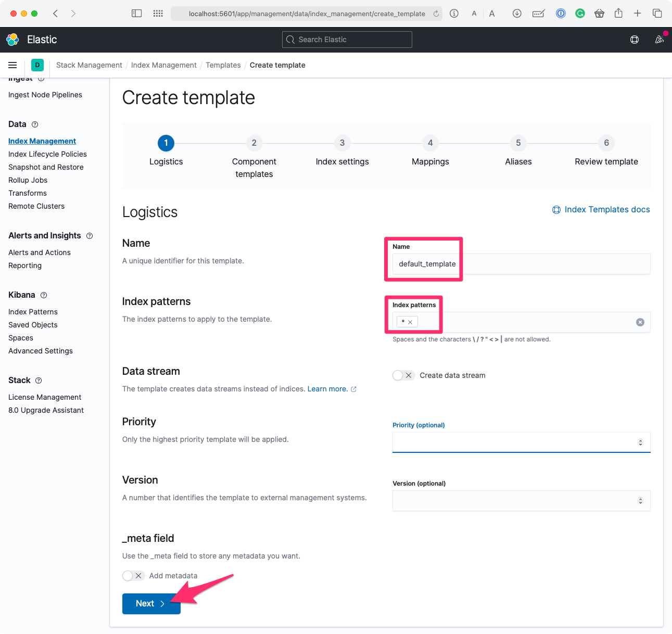Screen dimensions: 672x634
Task: Click the Next button
Action: point(151,604)
